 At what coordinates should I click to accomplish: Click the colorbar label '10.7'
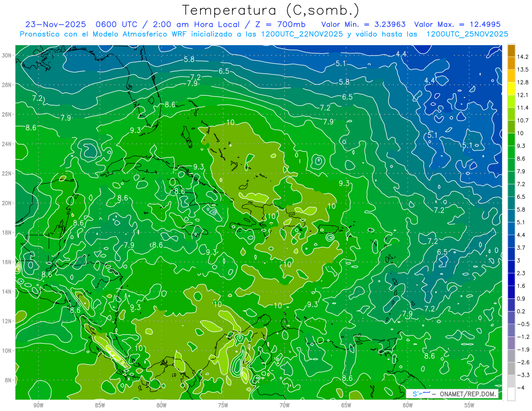(x=523, y=121)
